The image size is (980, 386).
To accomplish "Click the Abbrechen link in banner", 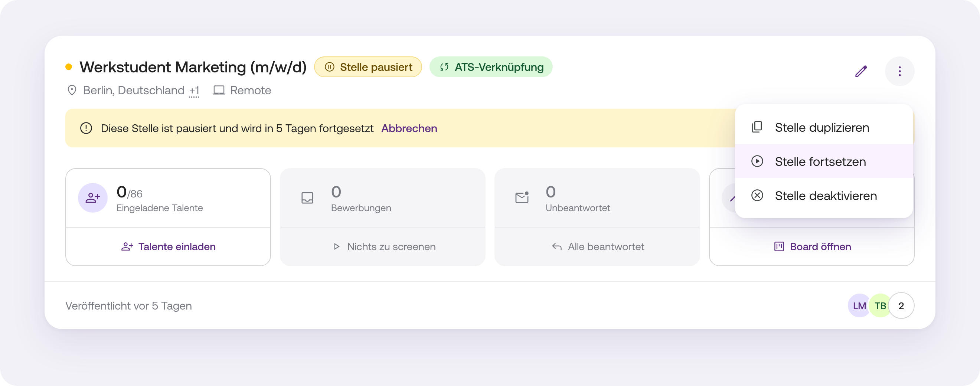I will click(x=409, y=128).
